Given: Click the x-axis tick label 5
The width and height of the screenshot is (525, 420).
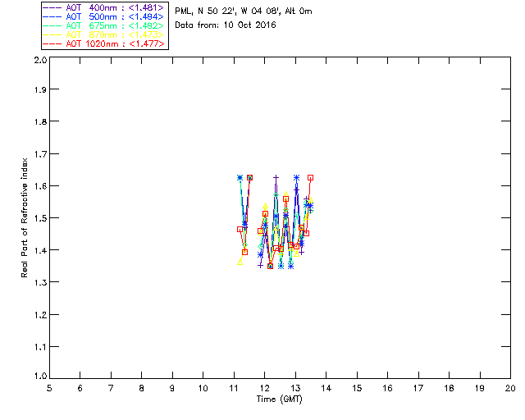Looking at the screenshot, I should click(49, 388).
